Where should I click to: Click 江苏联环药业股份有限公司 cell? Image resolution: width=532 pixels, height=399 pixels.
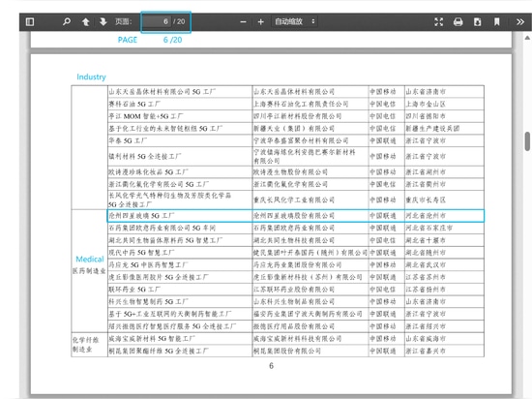click(310, 290)
